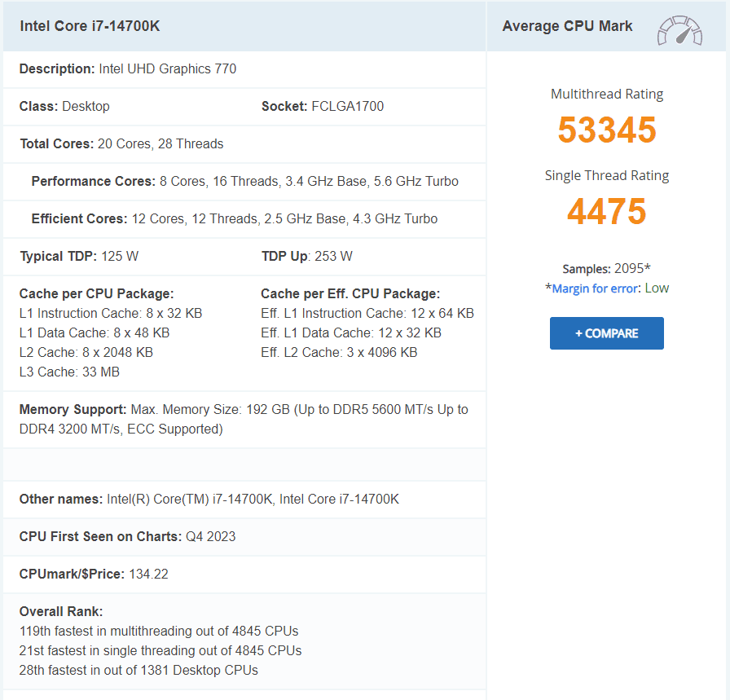Click the Efficient Cores specification line
Screen dimensions: 730x700
234,219
